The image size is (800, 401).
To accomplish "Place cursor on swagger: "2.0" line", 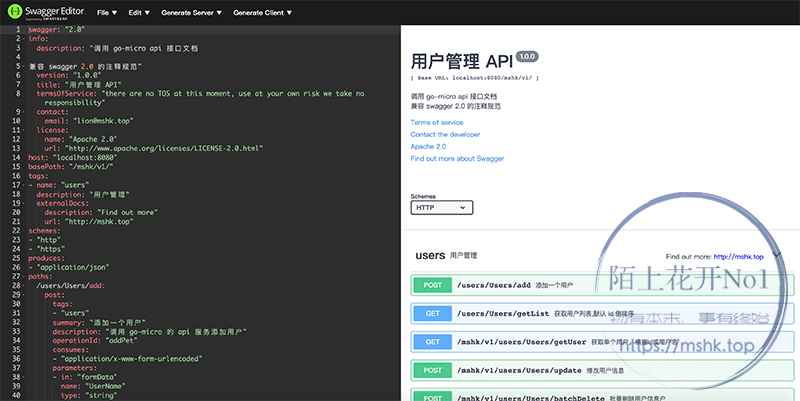I will click(57, 30).
